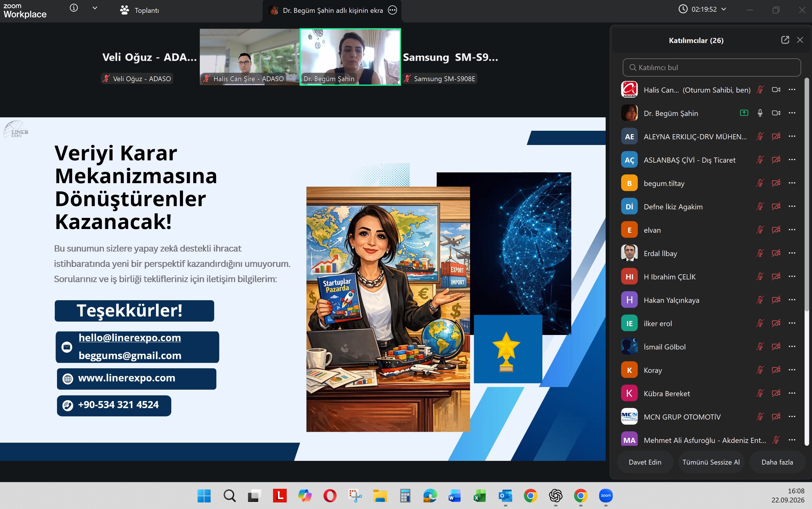Click Dr. Begüm Şahin screen sharing indicator
Screen dimensions: 812x509
click(x=744, y=113)
